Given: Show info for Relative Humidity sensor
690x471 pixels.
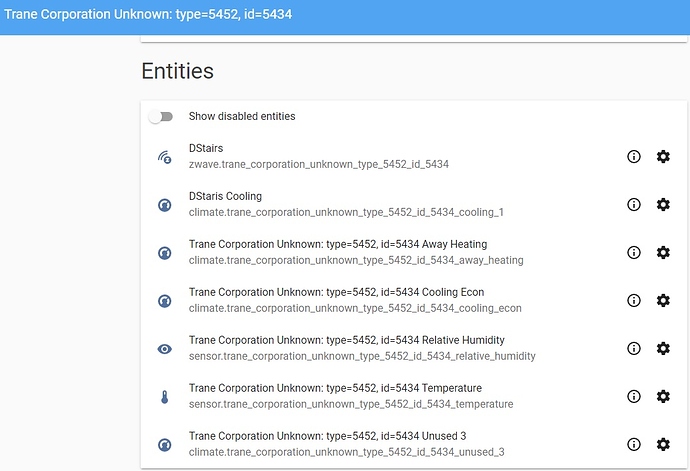Looking at the screenshot, I should coord(634,348).
